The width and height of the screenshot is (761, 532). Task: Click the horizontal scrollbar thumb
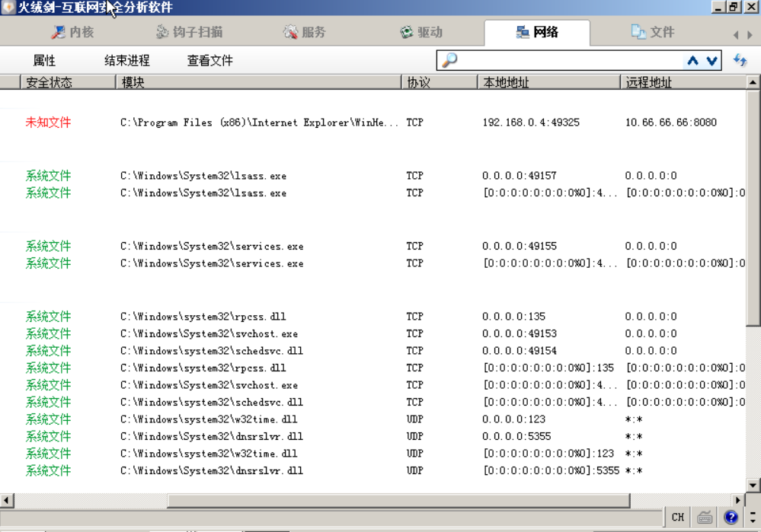tap(398, 500)
